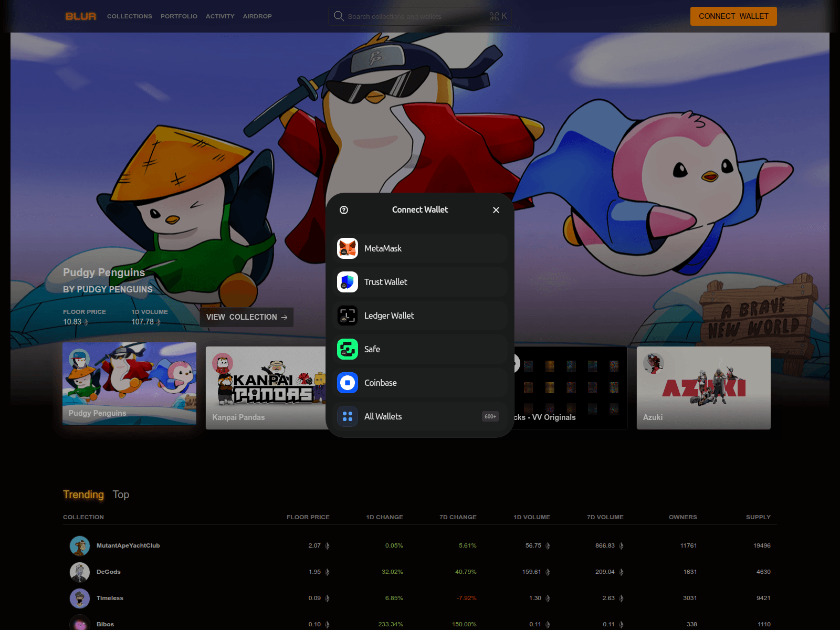Click the BLUR logo
The height and width of the screenshot is (630, 840).
point(81,16)
